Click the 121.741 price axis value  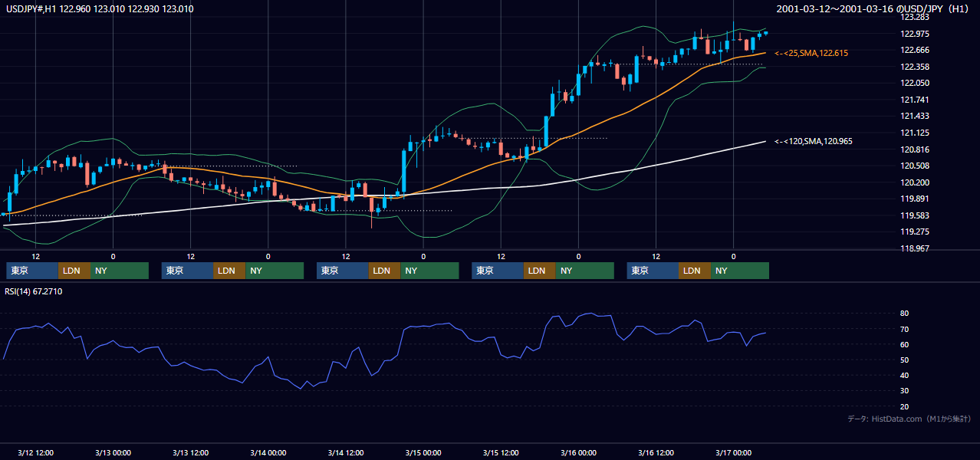(x=916, y=100)
